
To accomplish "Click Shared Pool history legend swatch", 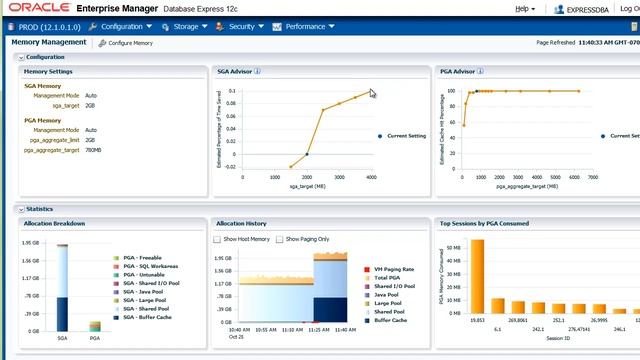I will click(367, 312).
